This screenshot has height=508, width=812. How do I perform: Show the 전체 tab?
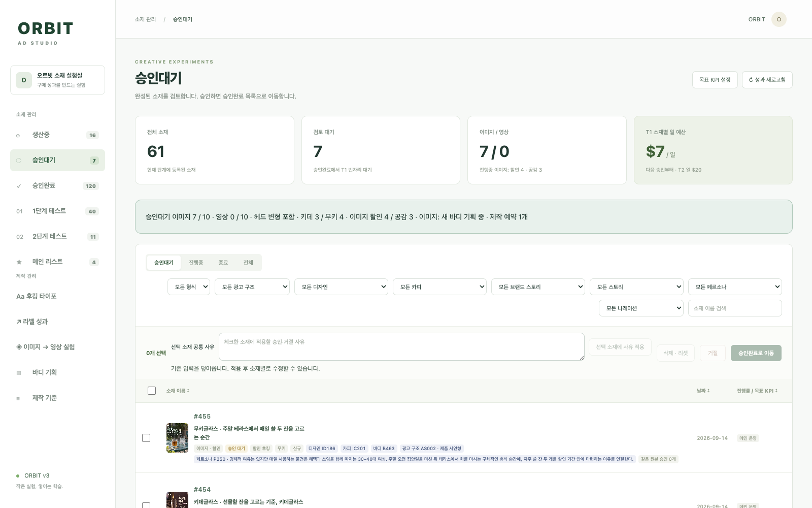tap(248, 263)
